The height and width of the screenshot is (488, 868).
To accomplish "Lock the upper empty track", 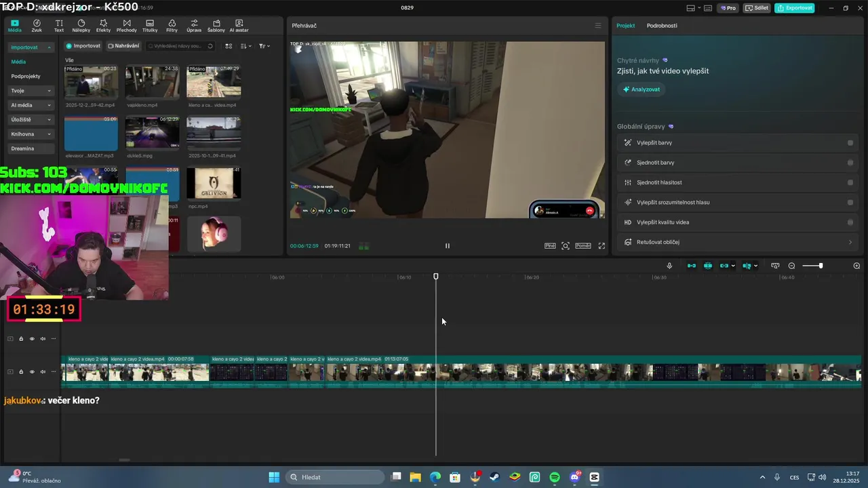I will 21,339.
